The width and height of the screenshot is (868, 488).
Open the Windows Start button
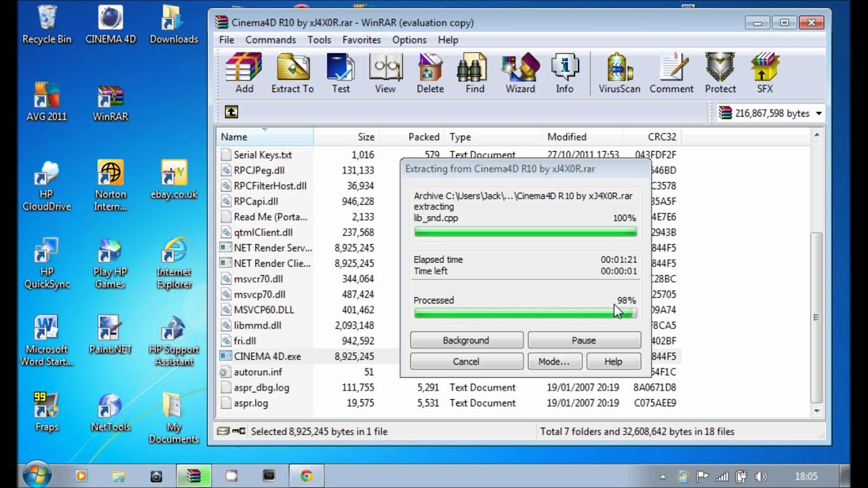pyautogui.click(x=36, y=474)
